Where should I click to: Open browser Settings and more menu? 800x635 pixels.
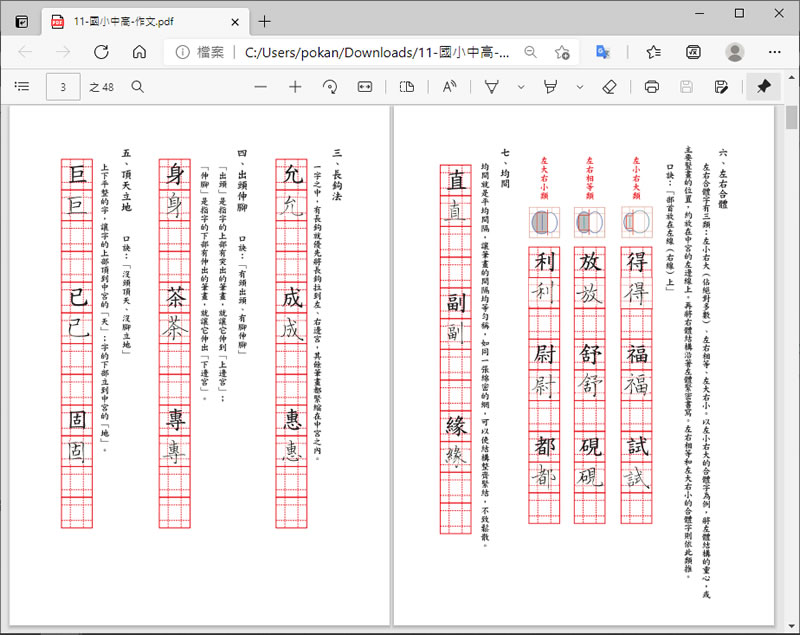[774, 52]
